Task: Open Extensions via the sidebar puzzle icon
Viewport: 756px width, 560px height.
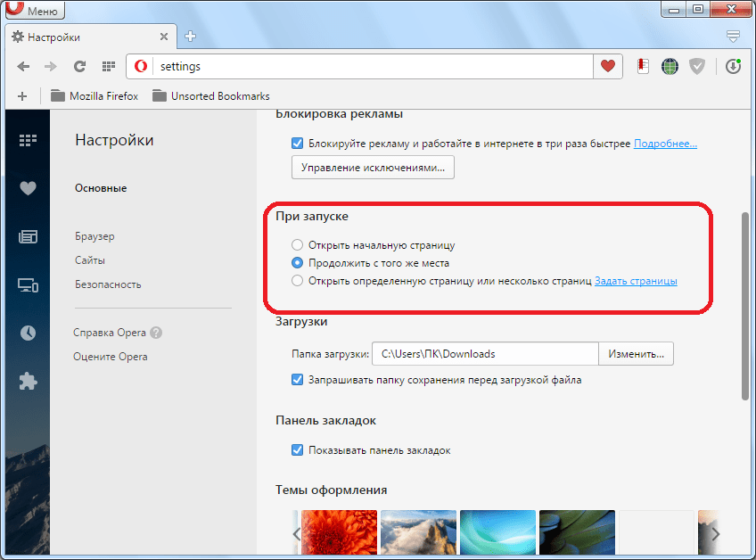Action: point(28,381)
